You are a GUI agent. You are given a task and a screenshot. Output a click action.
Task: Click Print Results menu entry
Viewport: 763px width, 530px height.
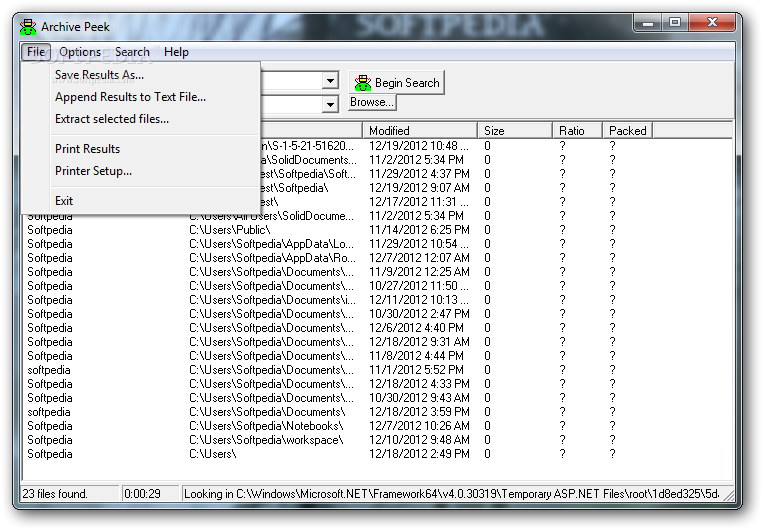point(155,149)
